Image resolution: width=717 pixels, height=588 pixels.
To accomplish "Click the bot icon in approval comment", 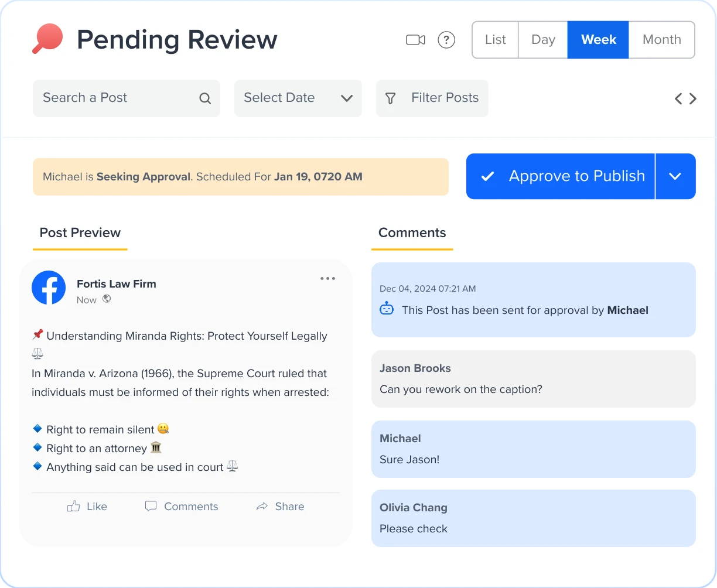I will (387, 309).
